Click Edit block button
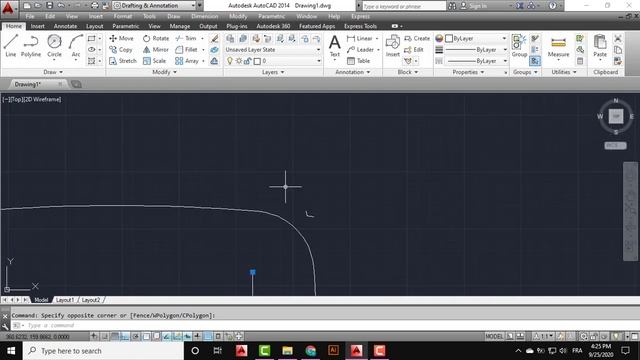This screenshot has width=640, height=360. pyautogui.click(x=413, y=49)
